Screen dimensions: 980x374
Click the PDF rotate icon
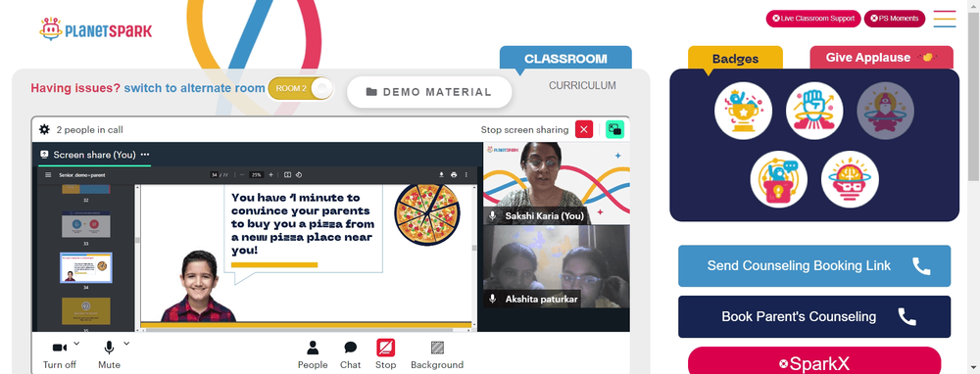click(299, 175)
